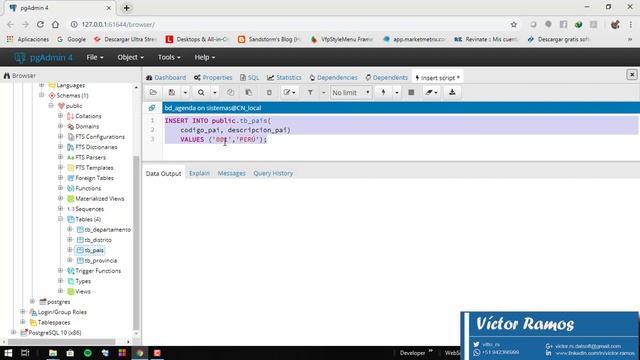Switch to the Statistics tab
640x360 pixels.
coord(284,78)
